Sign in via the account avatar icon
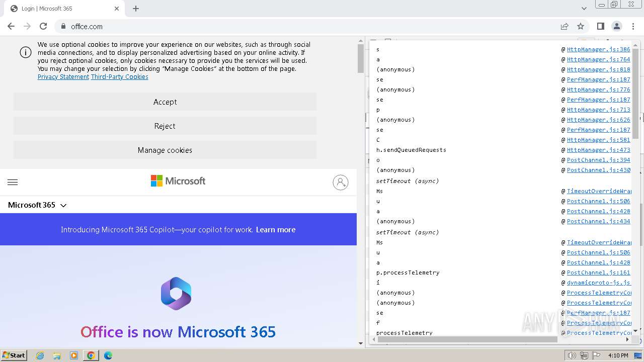Image resolution: width=644 pixels, height=362 pixels. pos(341,182)
